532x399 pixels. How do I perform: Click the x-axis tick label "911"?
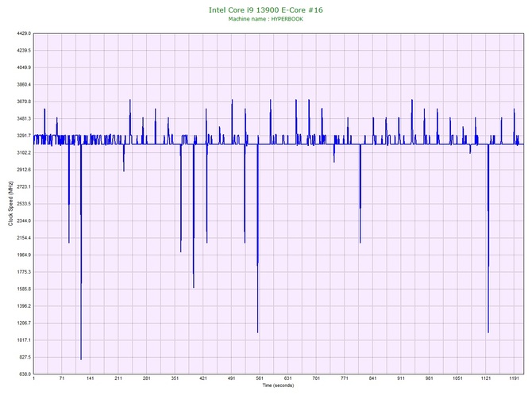click(401, 378)
